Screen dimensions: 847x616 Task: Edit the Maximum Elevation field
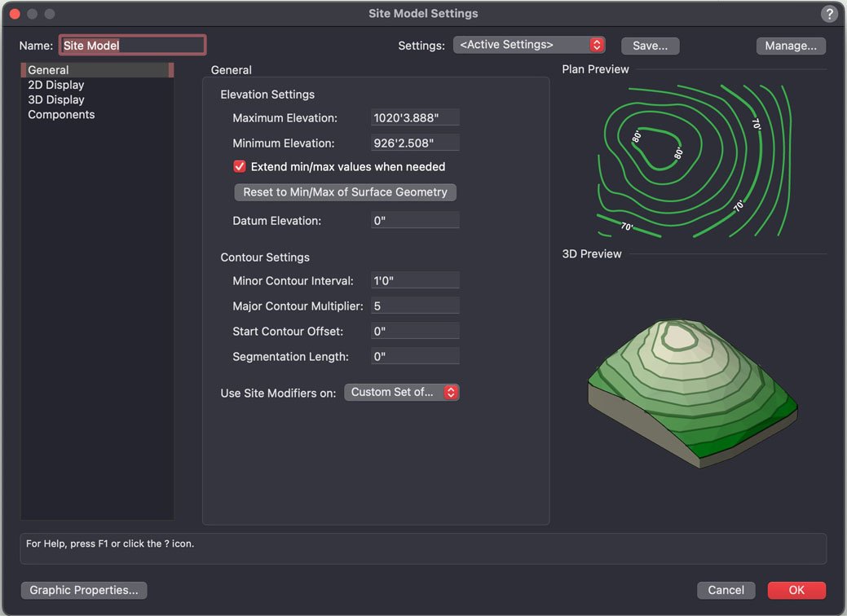415,118
